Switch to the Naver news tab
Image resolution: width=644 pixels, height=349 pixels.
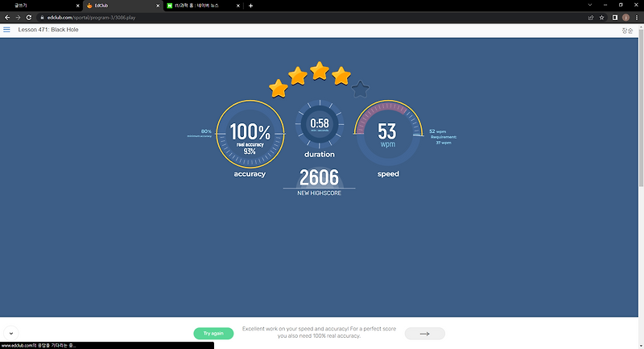point(204,6)
